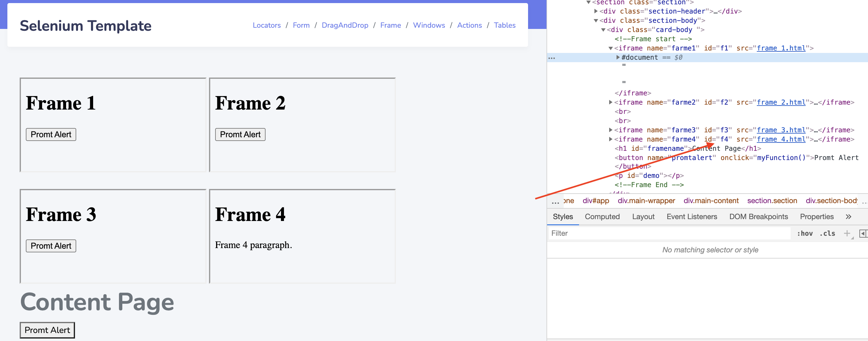Click the styles Filter input field
This screenshot has height=341, width=868.
click(x=669, y=233)
